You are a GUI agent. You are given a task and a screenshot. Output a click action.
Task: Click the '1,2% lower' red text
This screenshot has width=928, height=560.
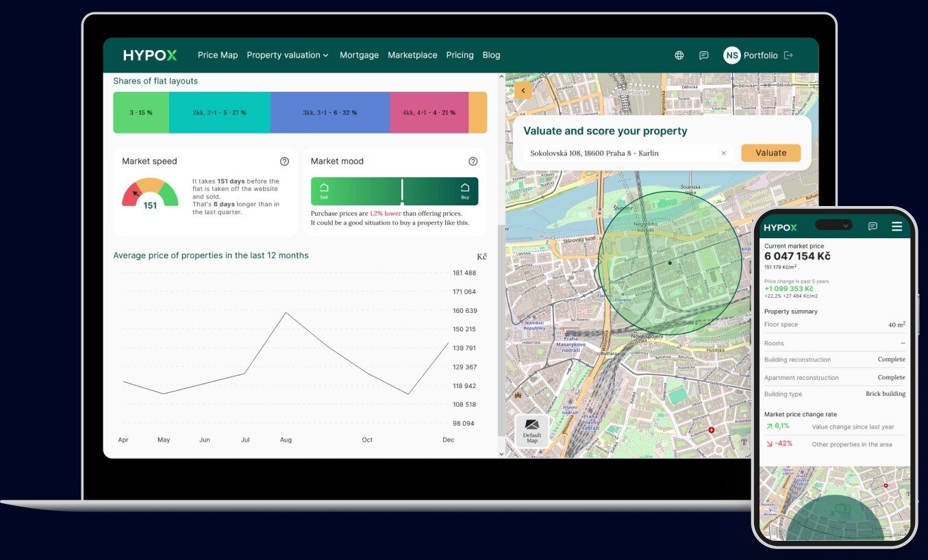pos(385,214)
